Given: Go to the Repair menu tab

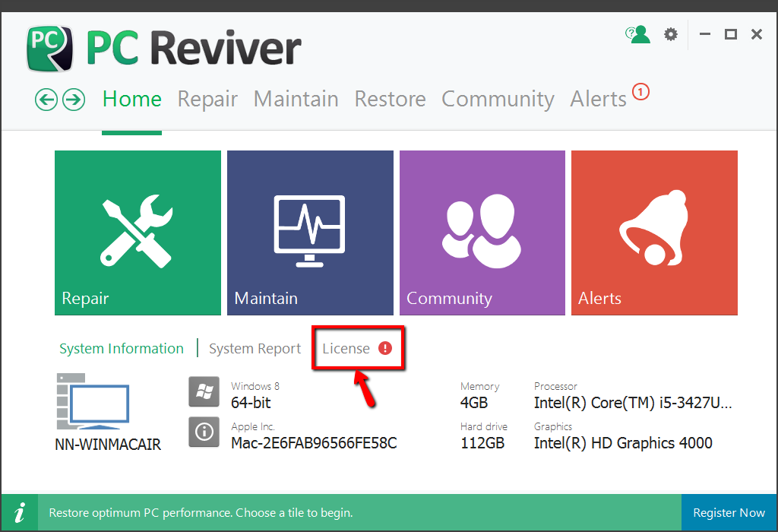Looking at the screenshot, I should pyautogui.click(x=207, y=100).
